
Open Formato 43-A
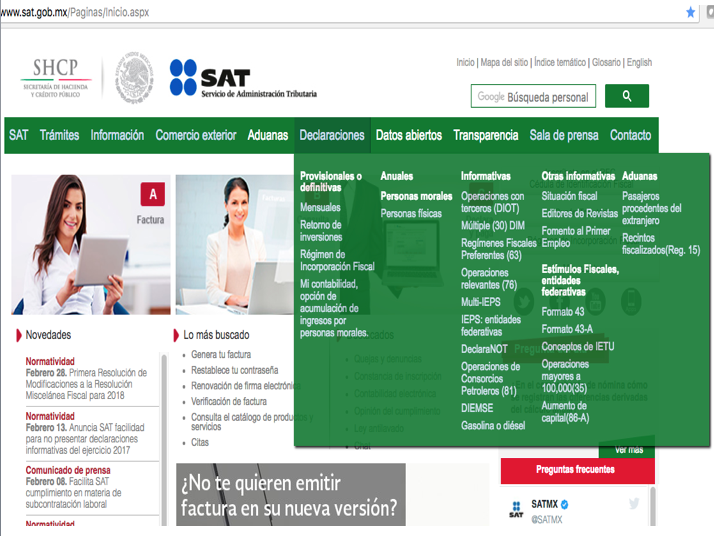click(567, 329)
